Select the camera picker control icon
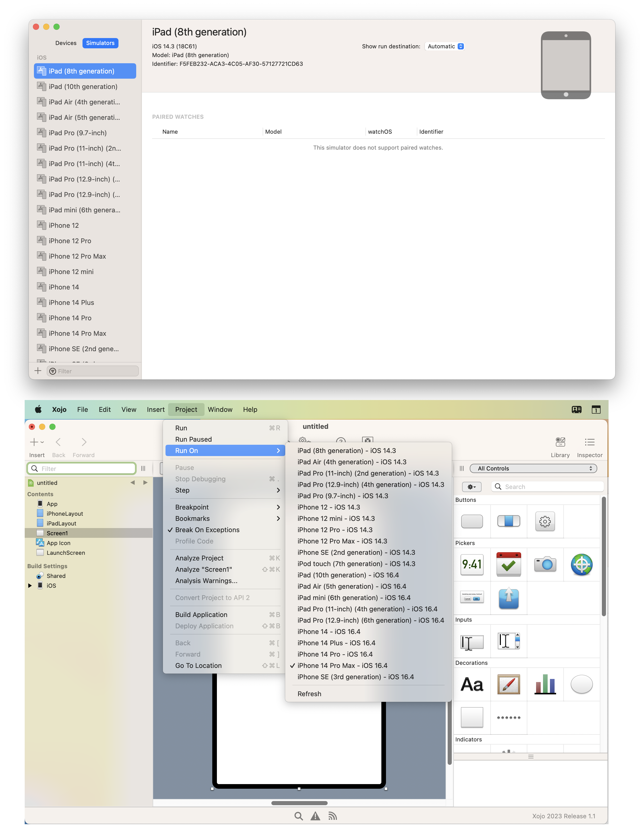This screenshot has width=644, height=835. [545, 564]
